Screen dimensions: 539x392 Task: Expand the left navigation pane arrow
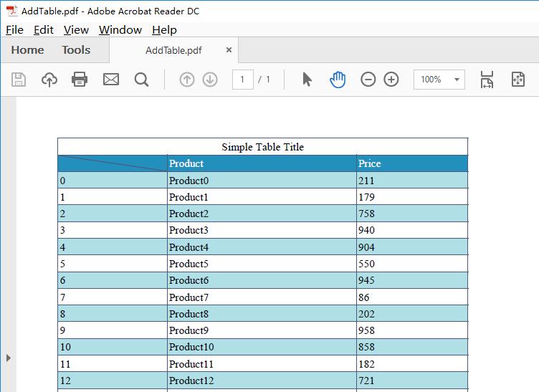(x=8, y=357)
